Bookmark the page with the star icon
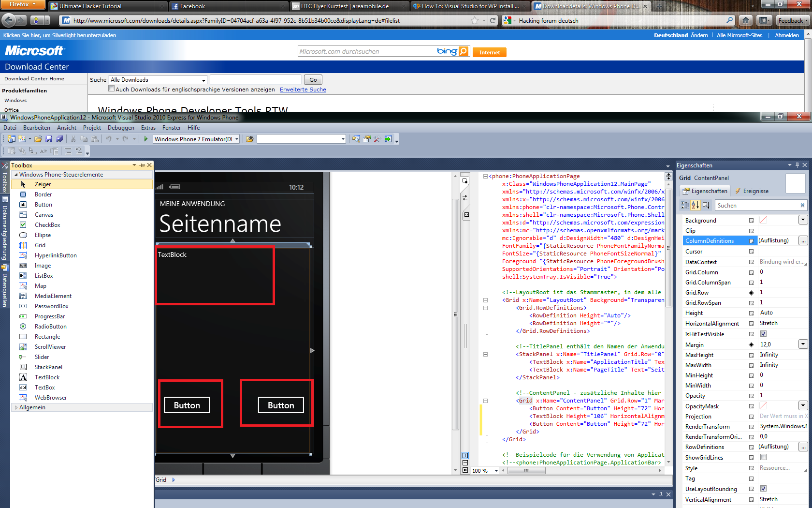This screenshot has width=812, height=508. (x=475, y=20)
